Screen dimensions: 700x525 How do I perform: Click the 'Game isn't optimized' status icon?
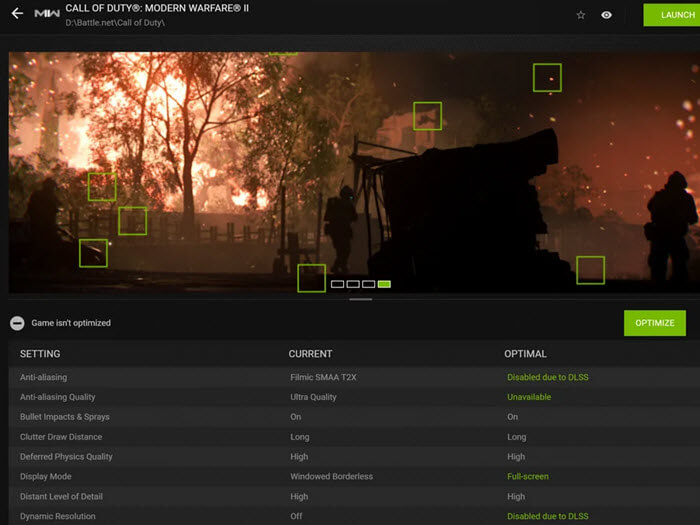click(17, 323)
